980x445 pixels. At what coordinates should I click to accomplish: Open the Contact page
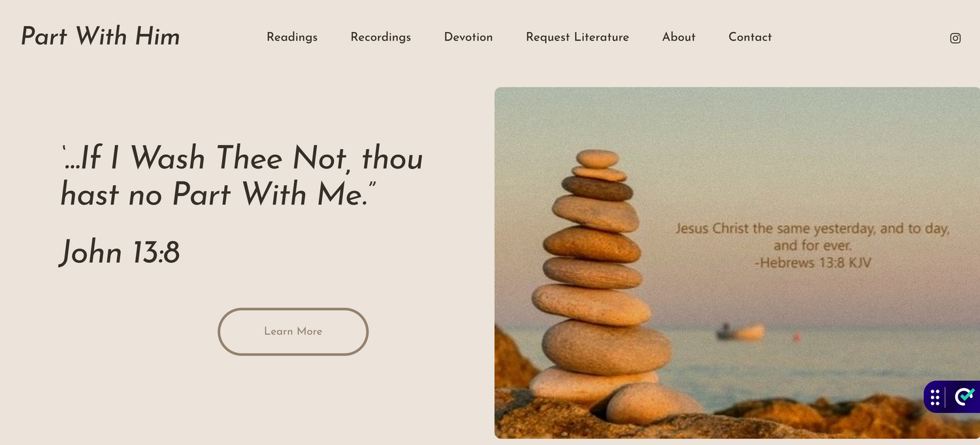[750, 37]
